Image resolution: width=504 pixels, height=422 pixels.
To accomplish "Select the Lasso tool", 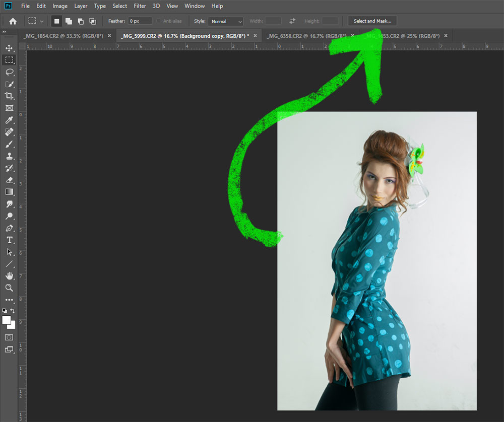I will point(9,72).
